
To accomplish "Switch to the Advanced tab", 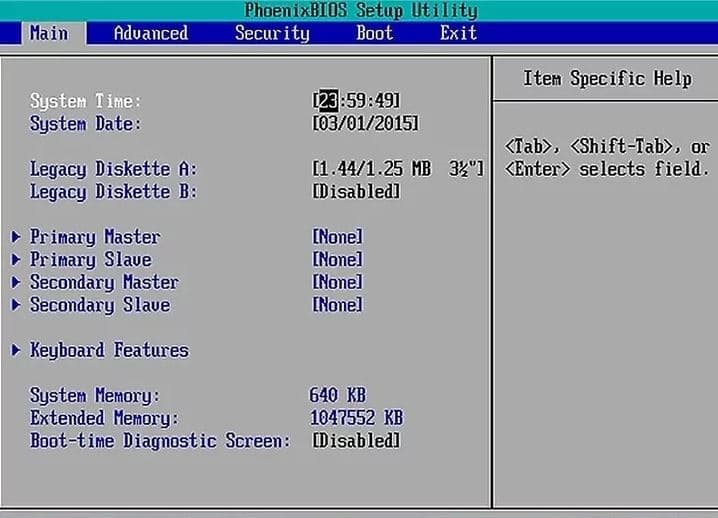I will [150, 33].
